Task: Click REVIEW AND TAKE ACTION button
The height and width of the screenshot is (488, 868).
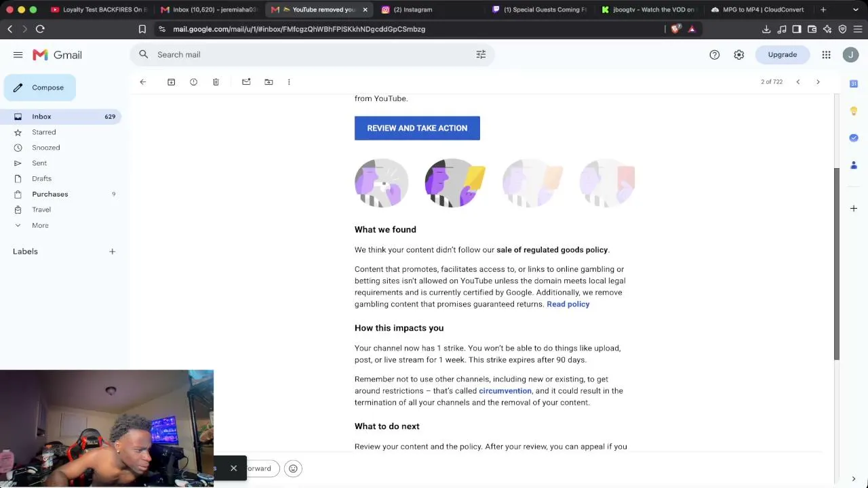Action: [417, 128]
